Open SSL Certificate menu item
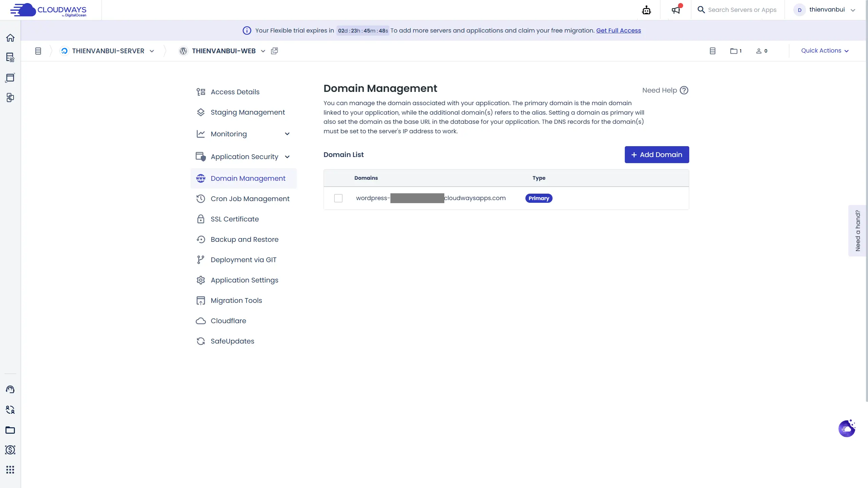 [x=244, y=219]
